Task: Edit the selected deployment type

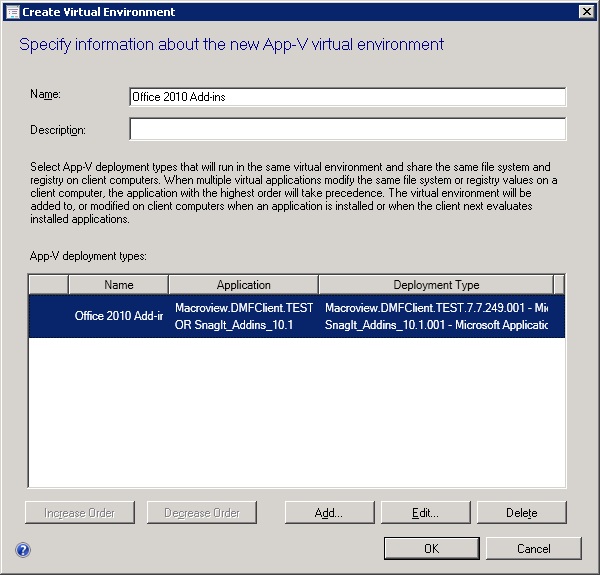Action: coord(425,513)
